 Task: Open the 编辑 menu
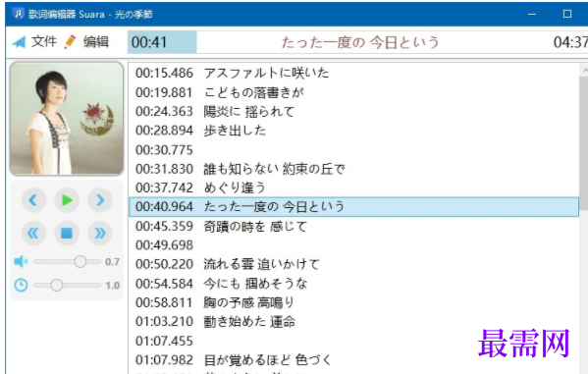click(x=96, y=41)
